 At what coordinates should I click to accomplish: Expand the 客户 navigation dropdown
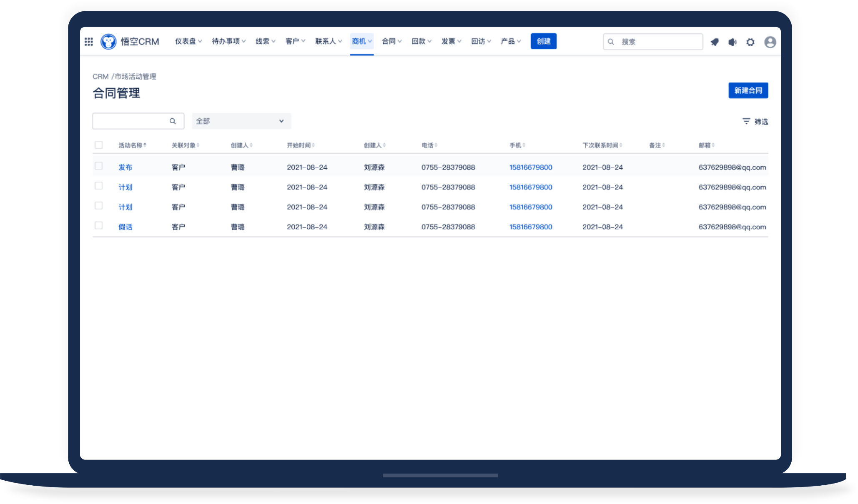[295, 41]
